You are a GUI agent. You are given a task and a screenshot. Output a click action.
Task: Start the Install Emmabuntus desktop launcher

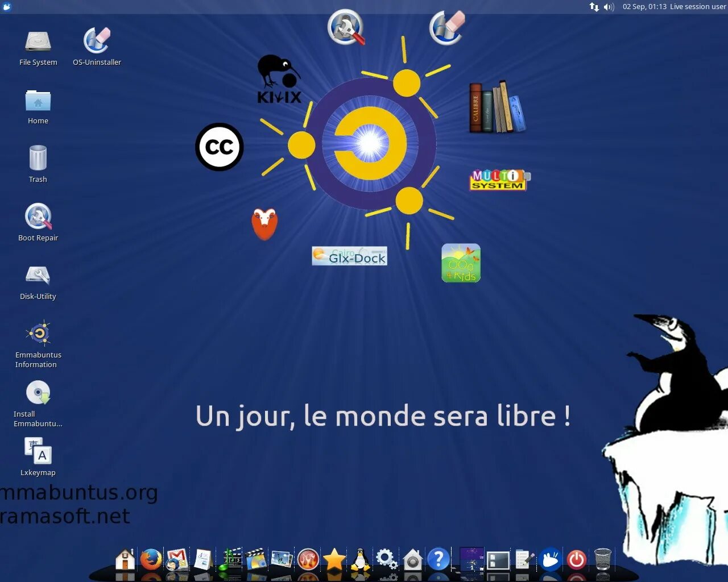[x=38, y=404]
